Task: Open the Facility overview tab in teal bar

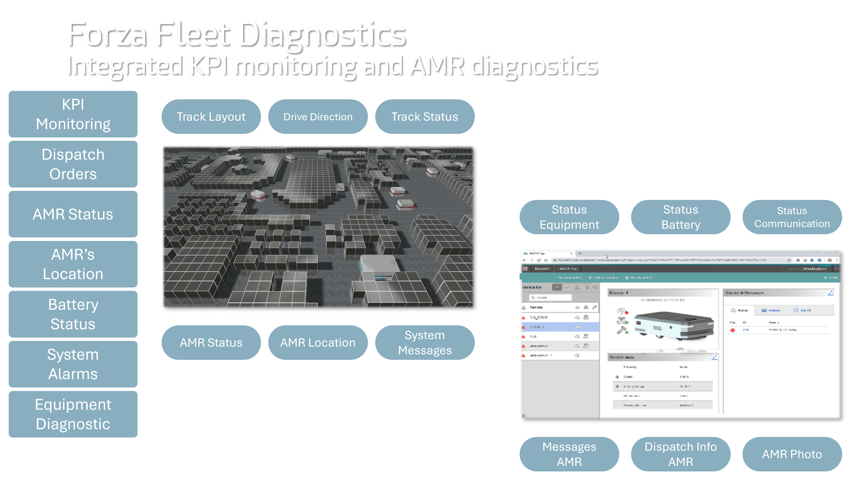Action: (603, 278)
